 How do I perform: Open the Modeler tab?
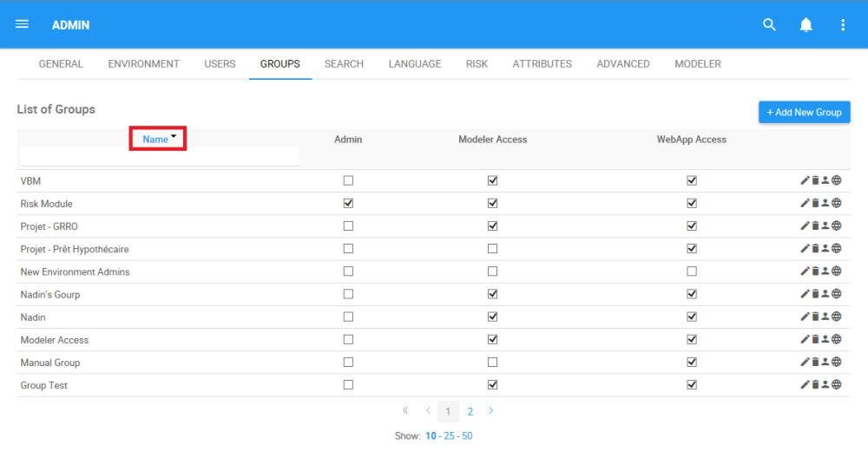[x=698, y=63]
